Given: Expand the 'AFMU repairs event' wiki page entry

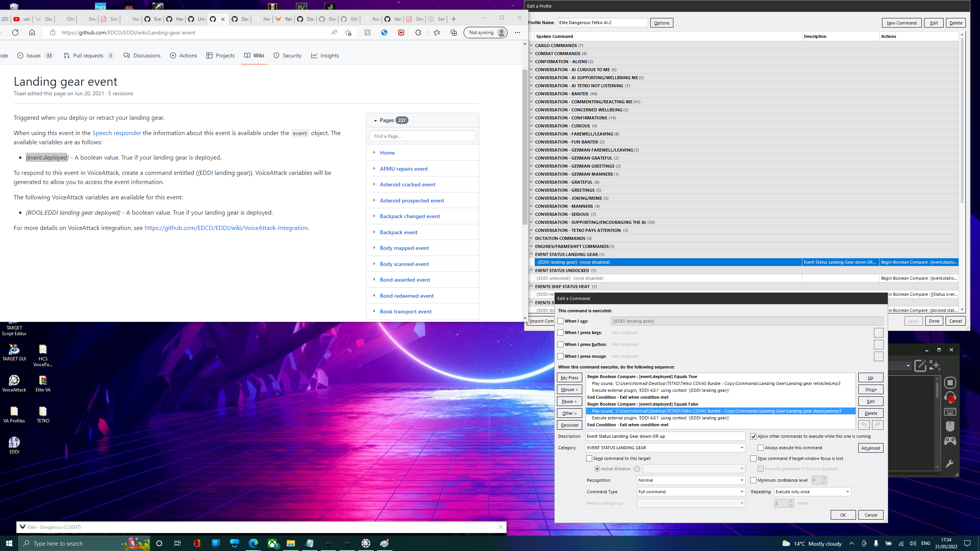Looking at the screenshot, I should pos(374,168).
